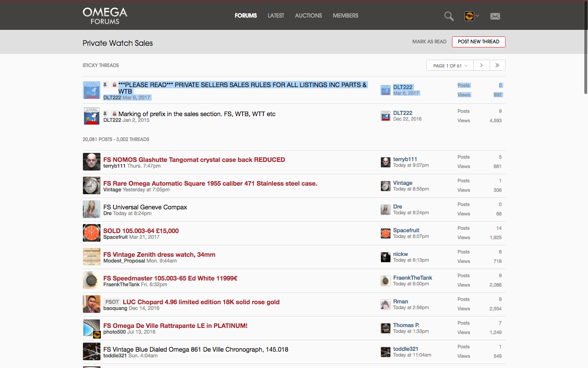Click the lock icon on Marking of prefix thread

point(114,114)
